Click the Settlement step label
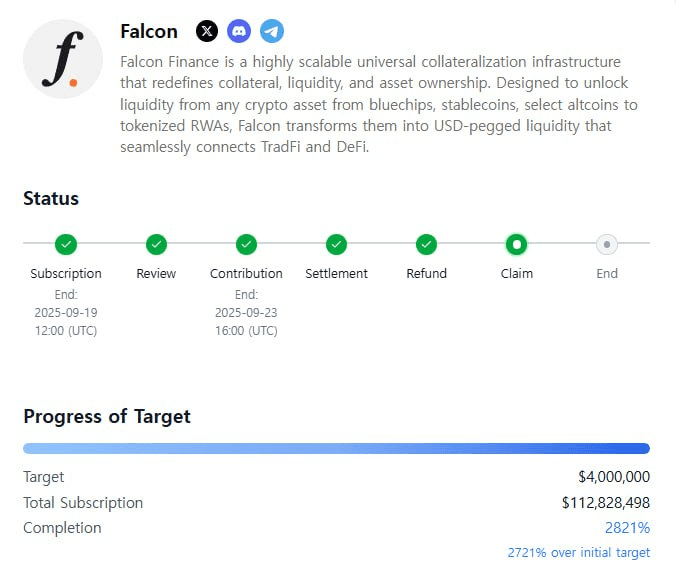 [336, 273]
